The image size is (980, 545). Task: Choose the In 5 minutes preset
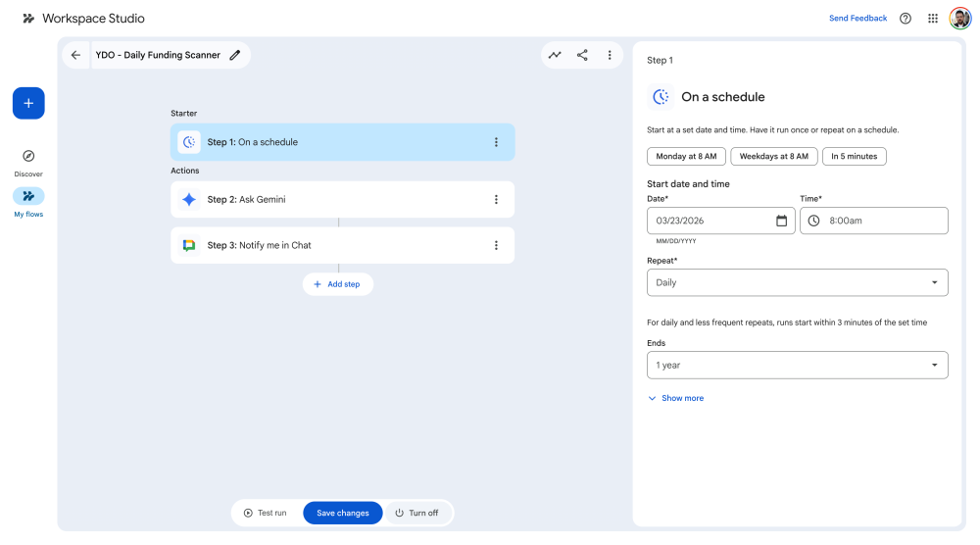[854, 156]
